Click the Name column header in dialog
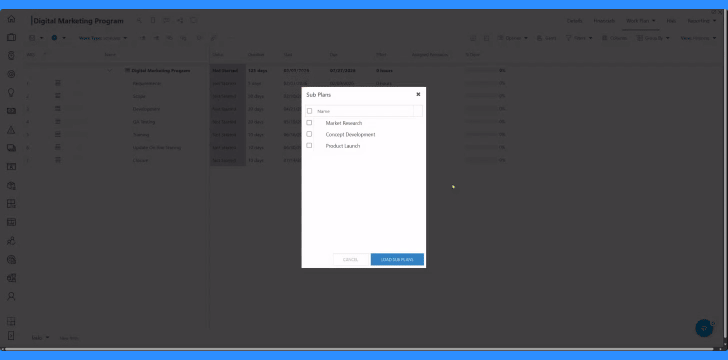This screenshot has width=728, height=360. [324, 111]
